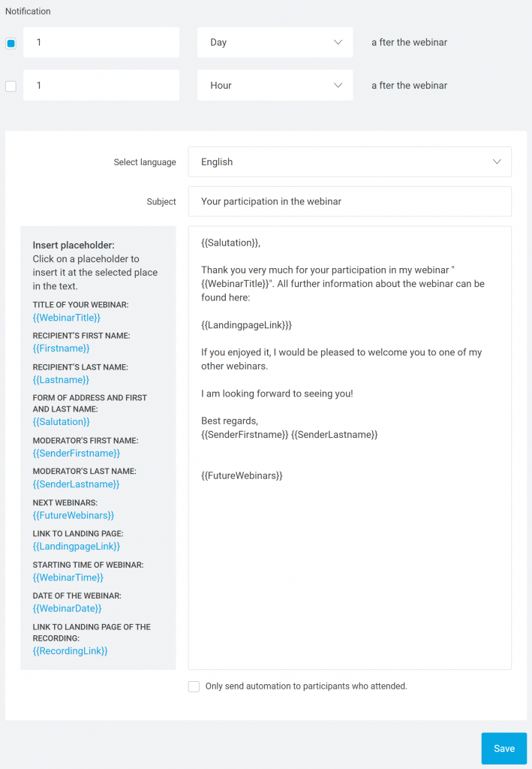Insert the {{WebinarTitle}} placeholder

click(x=67, y=318)
